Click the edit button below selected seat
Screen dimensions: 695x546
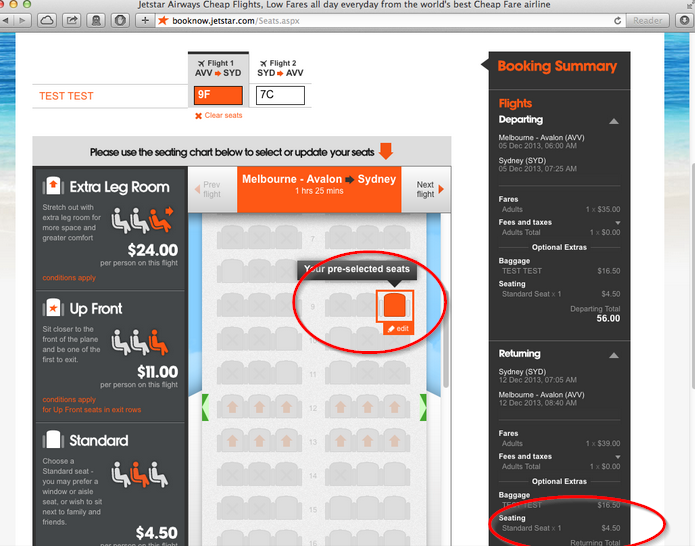[398, 329]
